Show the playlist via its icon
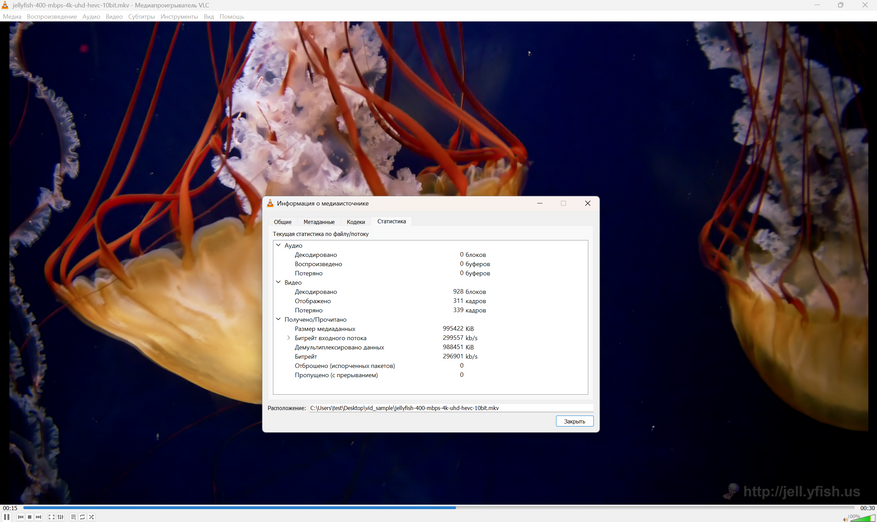 72,517
